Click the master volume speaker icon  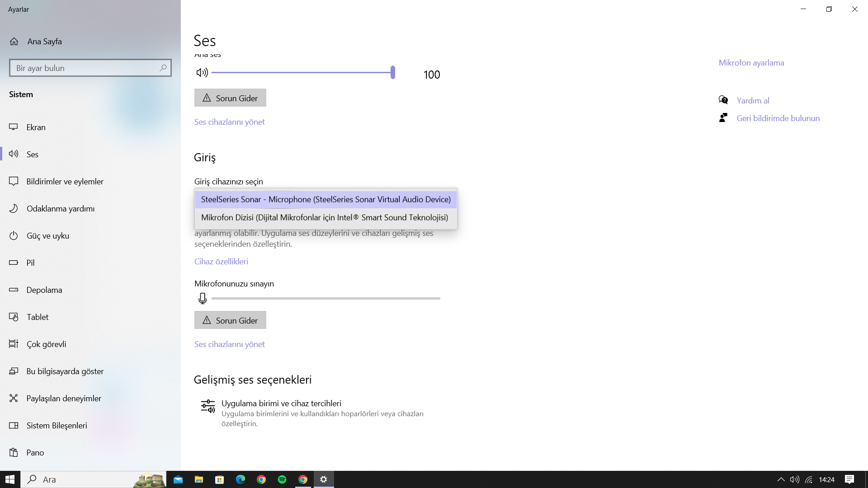[x=202, y=72]
